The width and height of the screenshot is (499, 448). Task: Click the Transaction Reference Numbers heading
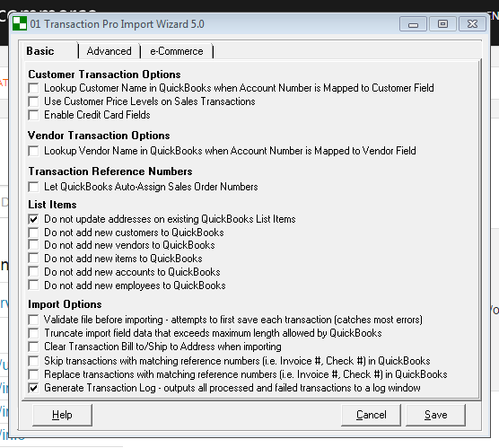tap(110, 171)
